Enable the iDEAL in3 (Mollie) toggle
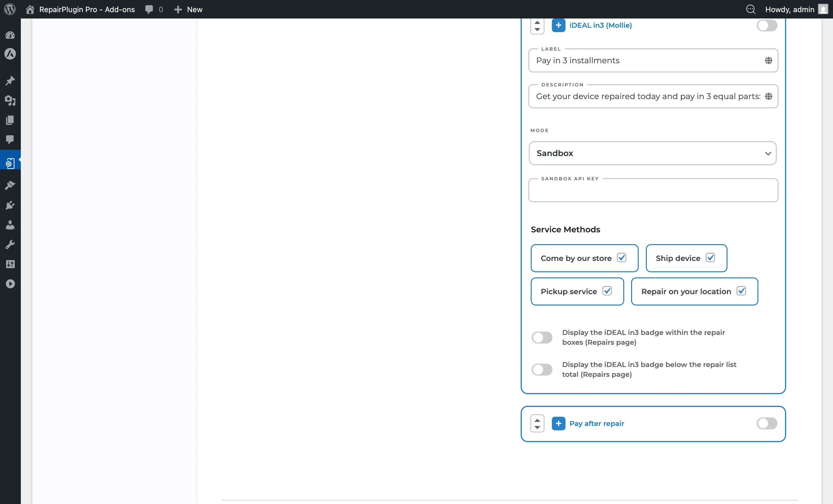This screenshot has height=504, width=833. click(767, 25)
